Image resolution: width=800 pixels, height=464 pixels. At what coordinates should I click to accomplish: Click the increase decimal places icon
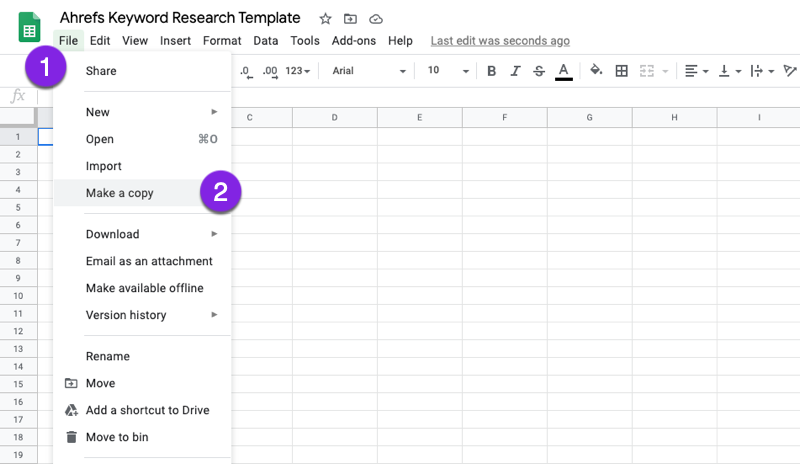click(x=270, y=71)
